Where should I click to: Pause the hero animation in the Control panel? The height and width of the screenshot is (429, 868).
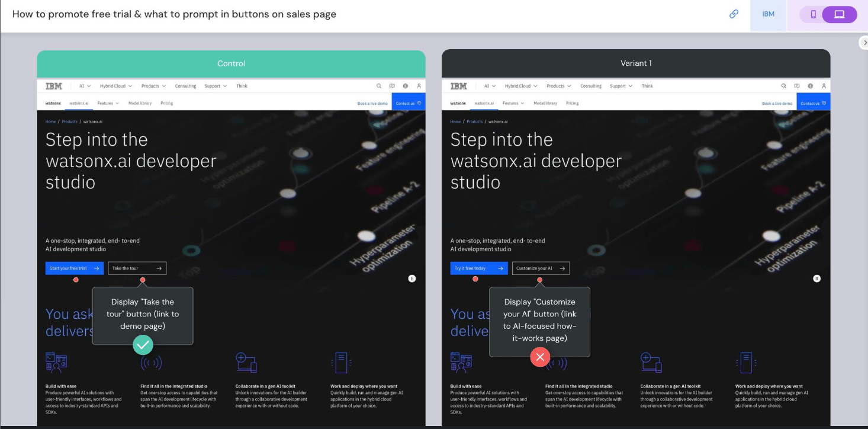(x=412, y=278)
